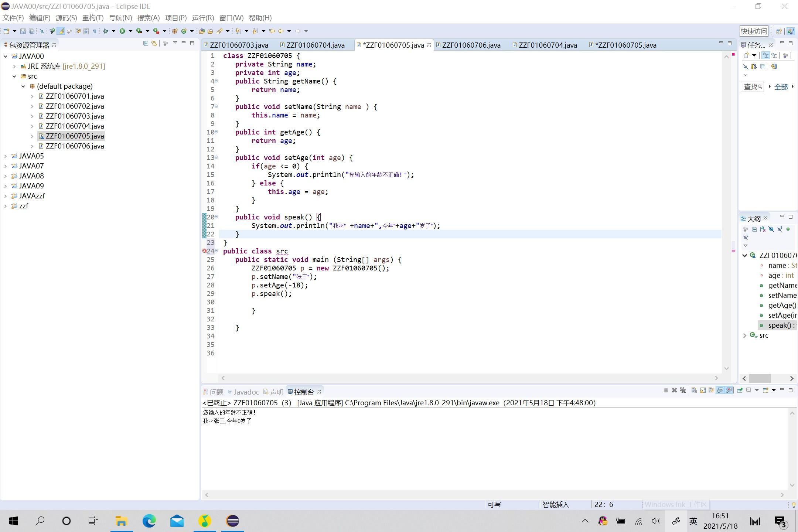798x532 pixels.
Task: Collapse All in Outline view toolbar
Action: [754, 229]
